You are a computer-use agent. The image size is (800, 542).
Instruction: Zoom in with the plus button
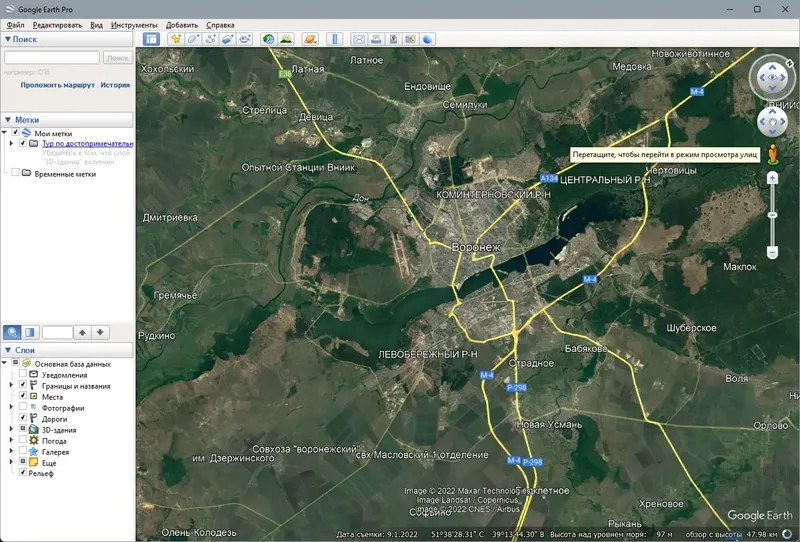point(772,178)
